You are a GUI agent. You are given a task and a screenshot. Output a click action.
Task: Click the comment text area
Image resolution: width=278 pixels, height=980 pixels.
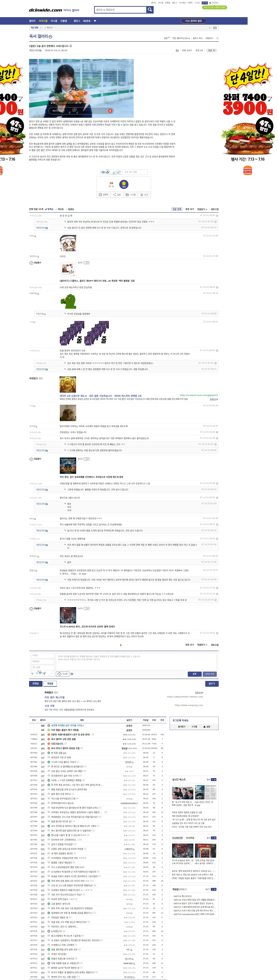click(x=136, y=661)
